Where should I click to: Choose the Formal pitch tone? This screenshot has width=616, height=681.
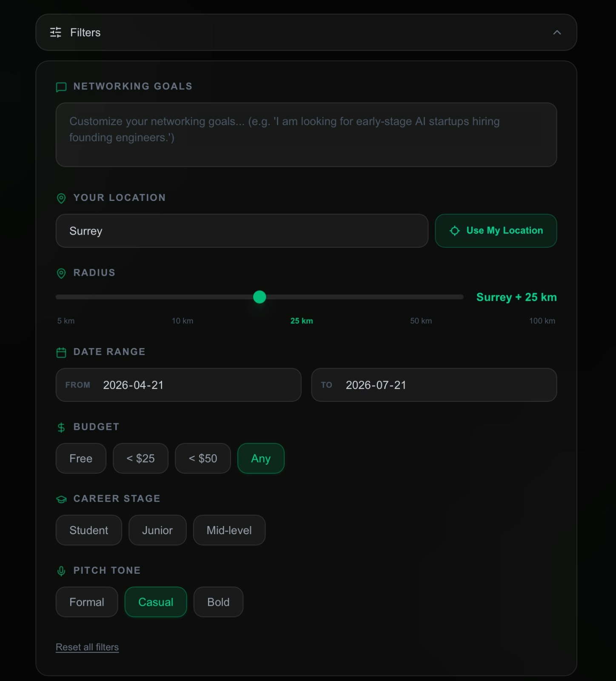[87, 602]
